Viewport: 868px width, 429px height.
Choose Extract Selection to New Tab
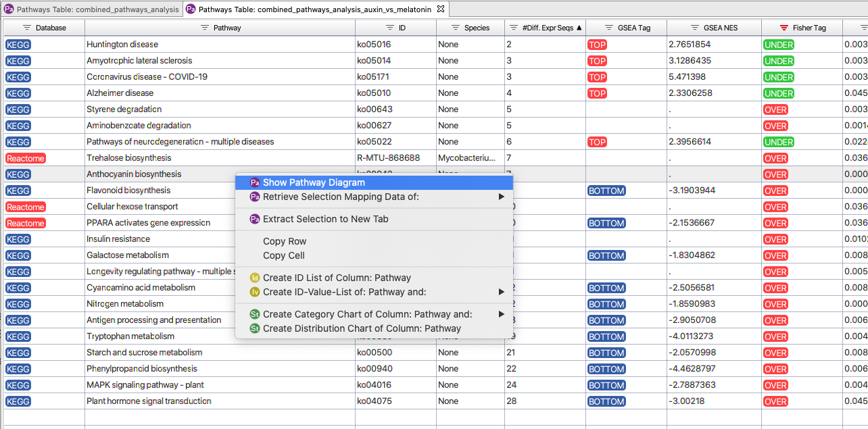tap(325, 219)
